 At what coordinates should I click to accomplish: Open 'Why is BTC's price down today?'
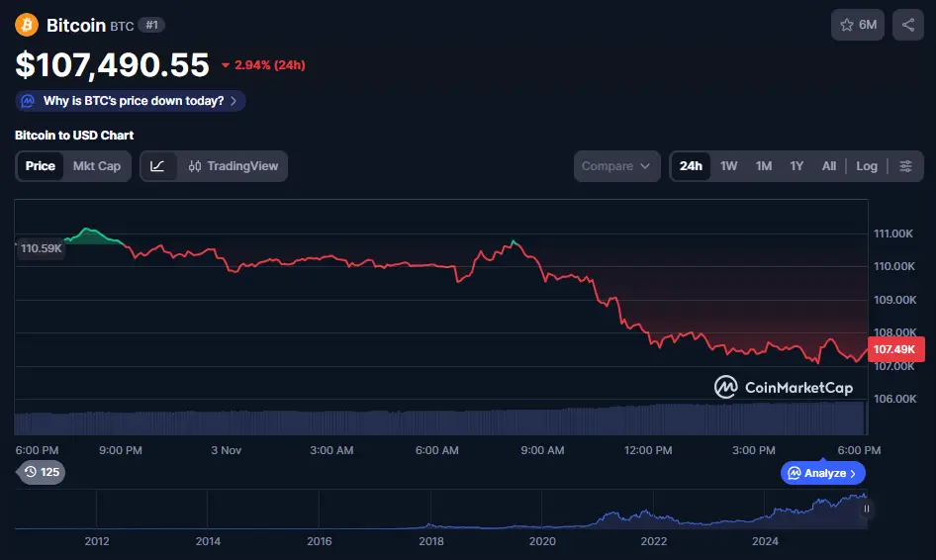tap(131, 101)
